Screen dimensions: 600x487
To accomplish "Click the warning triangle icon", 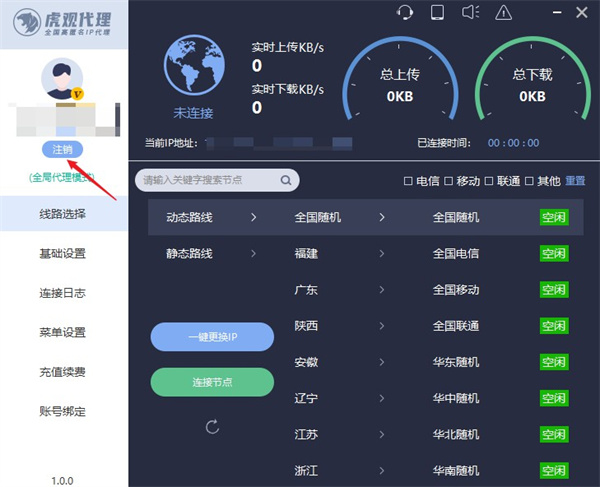I will (504, 12).
